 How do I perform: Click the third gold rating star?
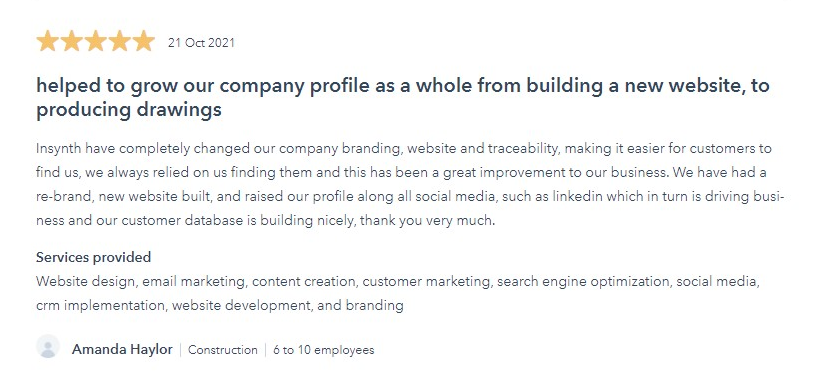tap(96, 41)
